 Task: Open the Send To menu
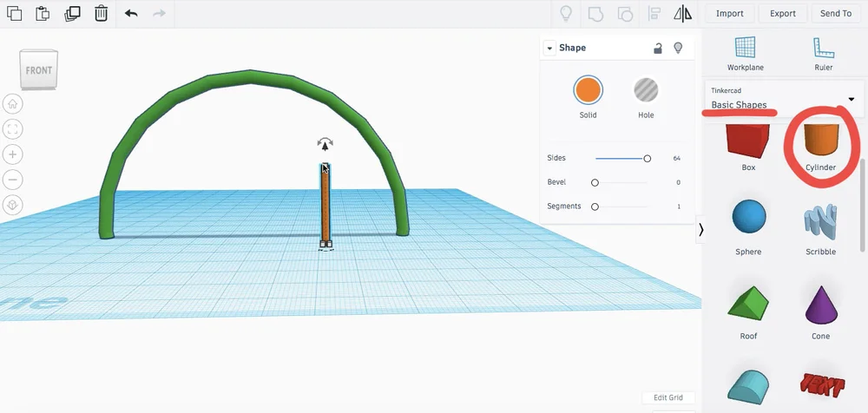pos(835,13)
